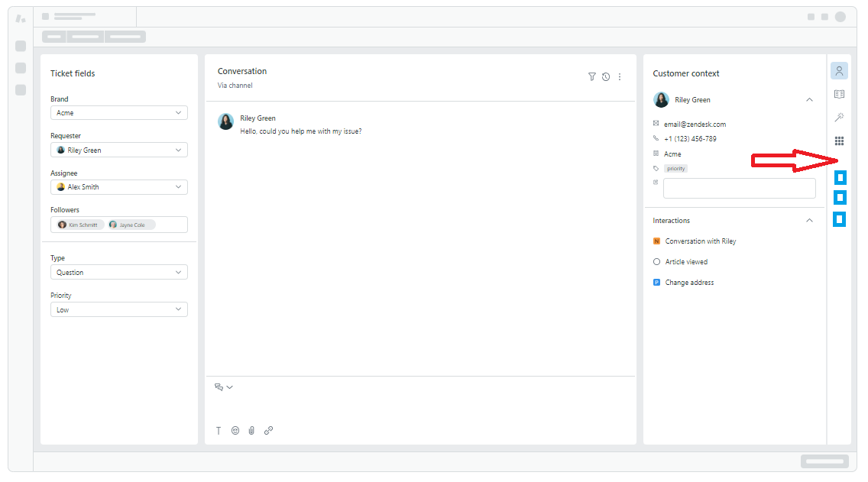Open the Conversation with Riley interaction
Screen dimensions: 868x482
700,241
